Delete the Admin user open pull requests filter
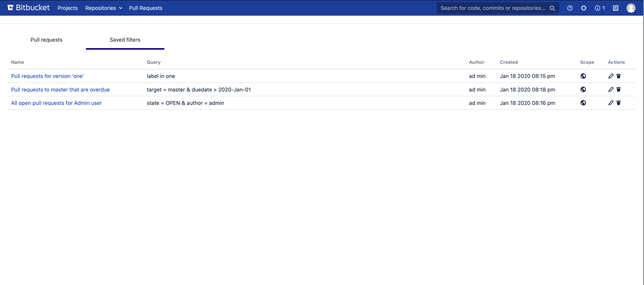The height and width of the screenshot is (285, 644). (619, 103)
